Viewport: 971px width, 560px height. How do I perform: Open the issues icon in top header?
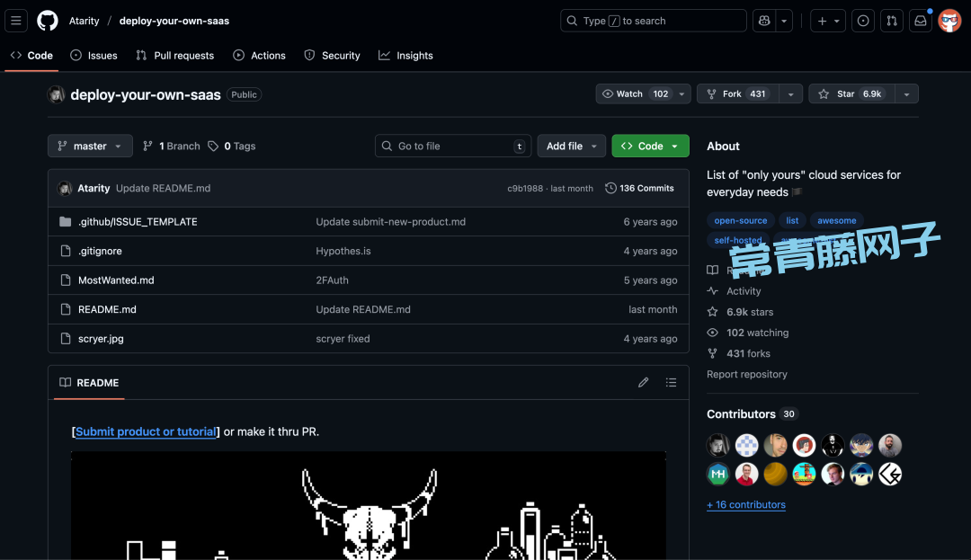863,21
